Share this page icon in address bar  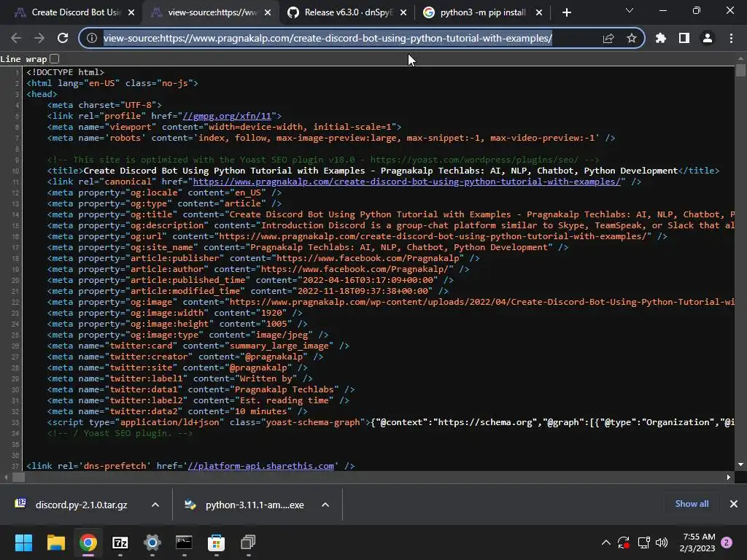(x=608, y=38)
